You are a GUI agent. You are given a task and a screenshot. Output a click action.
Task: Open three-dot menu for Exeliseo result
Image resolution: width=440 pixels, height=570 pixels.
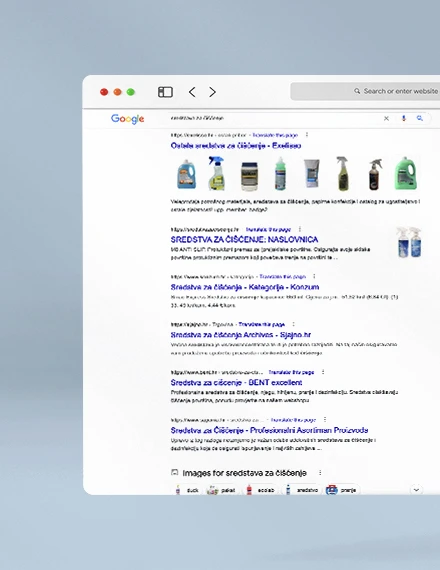click(307, 135)
